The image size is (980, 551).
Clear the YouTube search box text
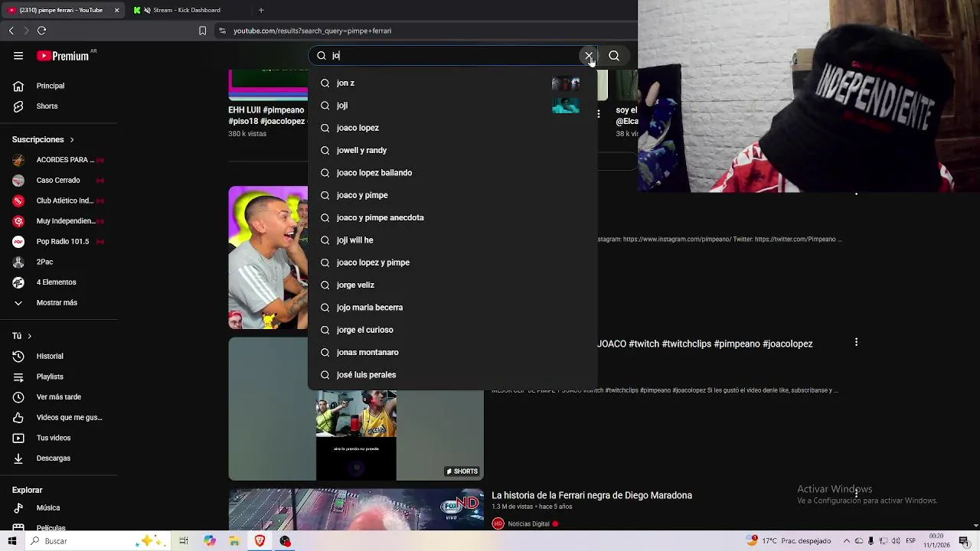[x=588, y=56]
